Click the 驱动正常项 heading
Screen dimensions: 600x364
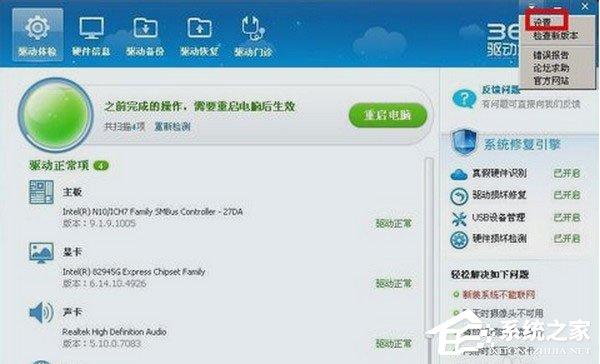tap(59, 165)
